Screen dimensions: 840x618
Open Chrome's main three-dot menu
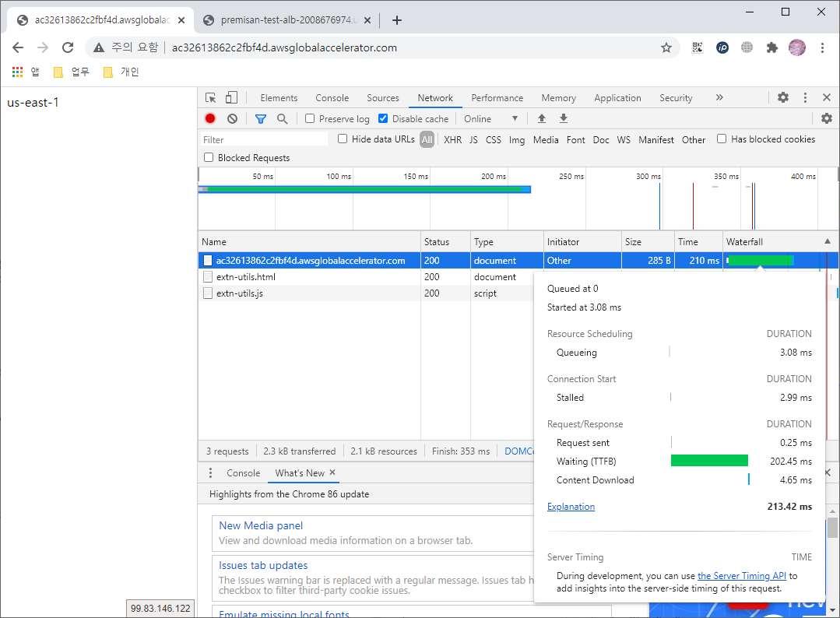[822, 47]
